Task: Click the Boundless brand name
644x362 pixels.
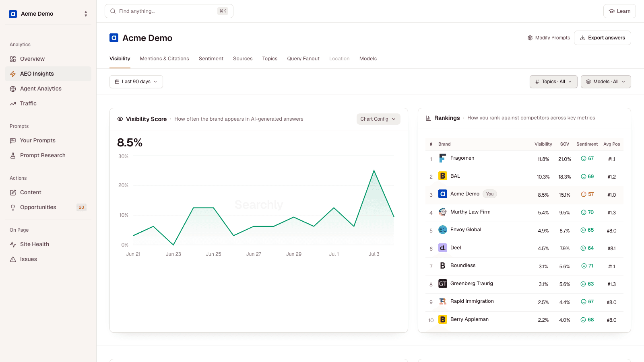Action: coord(463,265)
